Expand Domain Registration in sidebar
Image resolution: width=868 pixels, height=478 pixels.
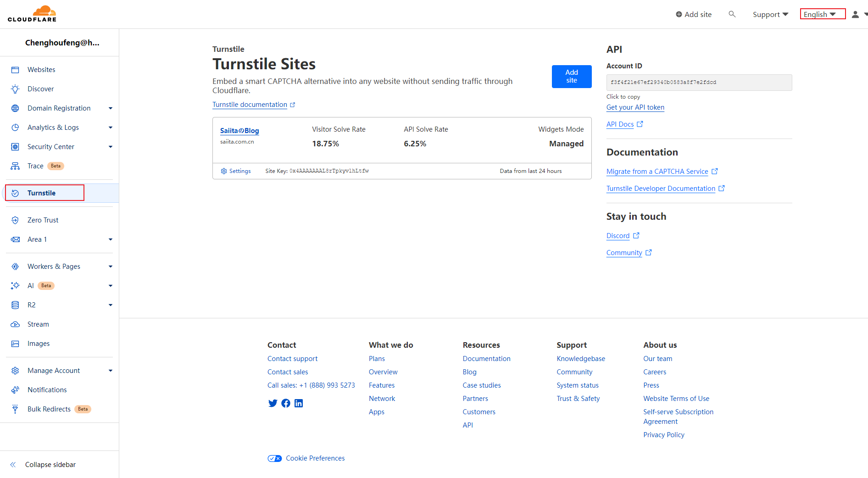tap(110, 108)
